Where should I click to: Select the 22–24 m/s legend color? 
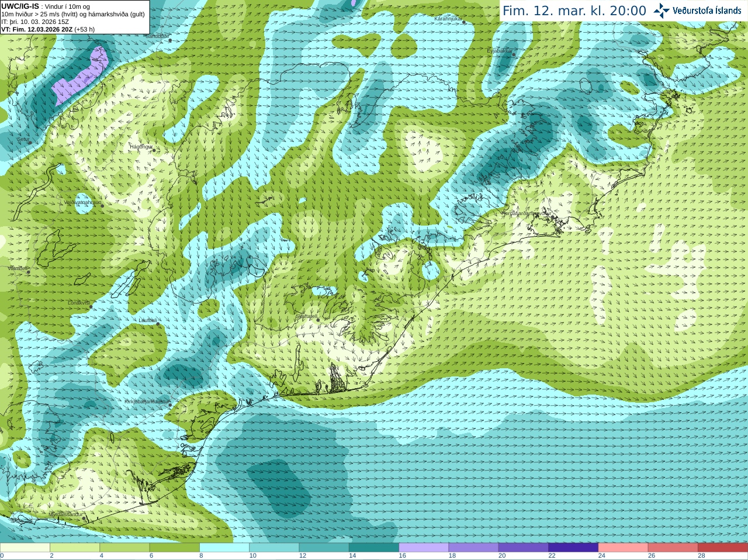coord(573,548)
